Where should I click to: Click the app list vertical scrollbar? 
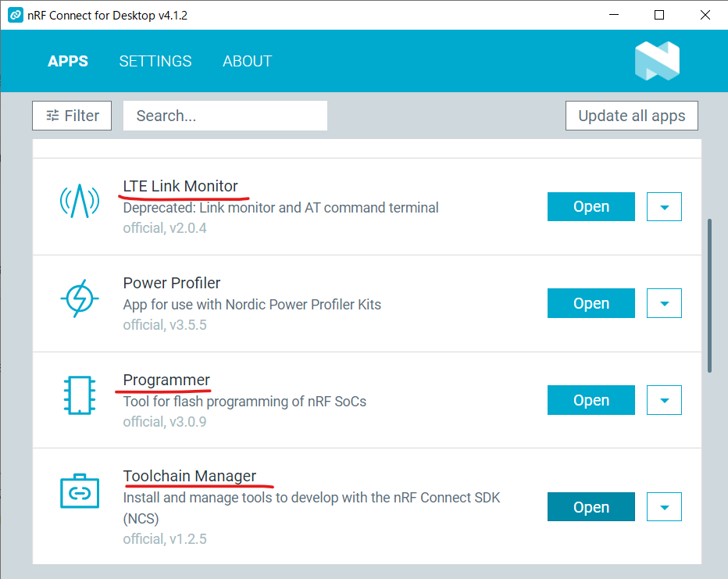pos(710,295)
